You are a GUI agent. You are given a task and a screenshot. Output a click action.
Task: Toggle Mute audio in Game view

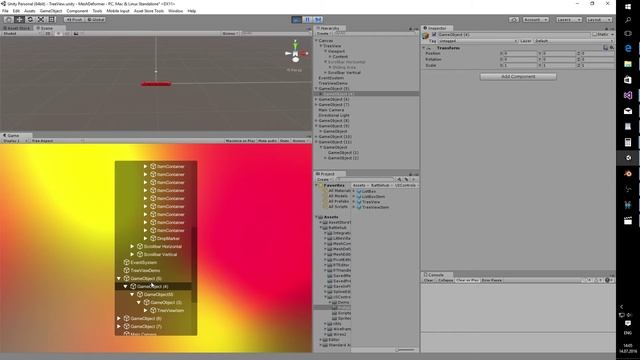(x=267, y=140)
